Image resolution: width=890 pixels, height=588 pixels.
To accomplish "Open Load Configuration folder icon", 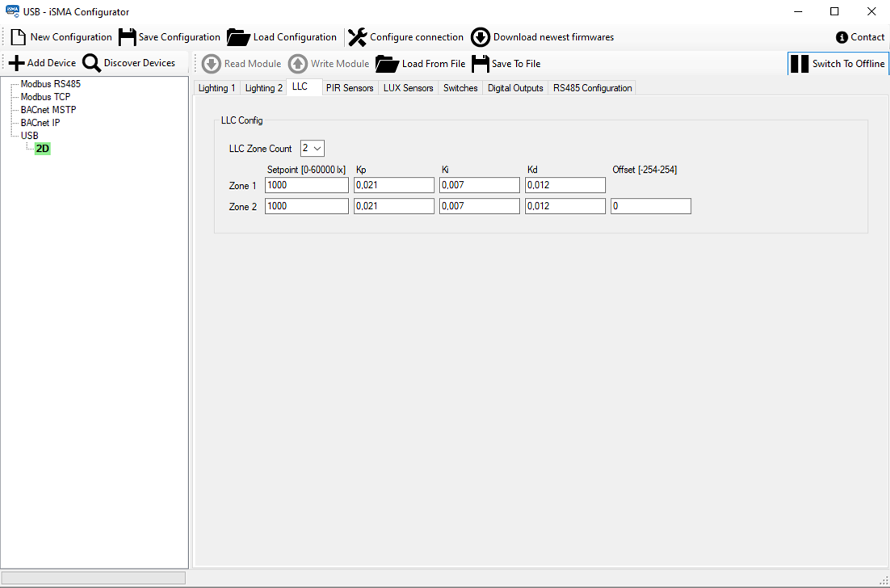I will pyautogui.click(x=238, y=37).
